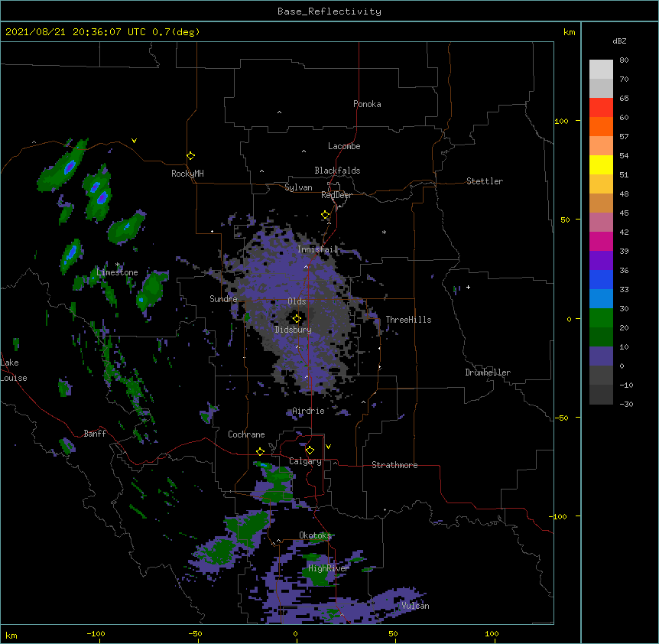Click the white asterisk marker above Limestone
The width and height of the screenshot is (659, 644).
[117, 265]
